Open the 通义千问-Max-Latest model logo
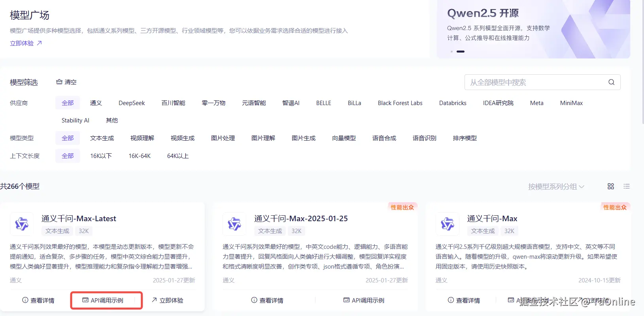The image size is (644, 316). [x=22, y=224]
